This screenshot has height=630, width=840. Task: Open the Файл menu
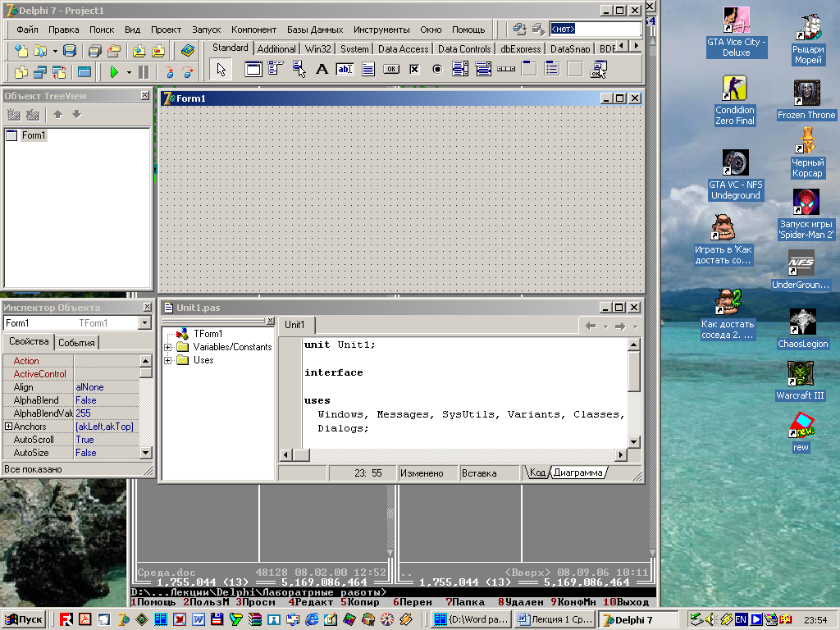[x=27, y=30]
